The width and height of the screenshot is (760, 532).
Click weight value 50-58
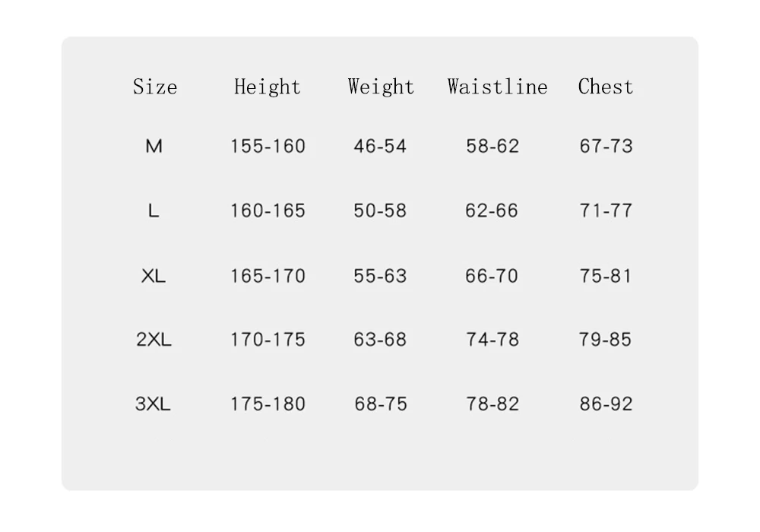(380, 211)
